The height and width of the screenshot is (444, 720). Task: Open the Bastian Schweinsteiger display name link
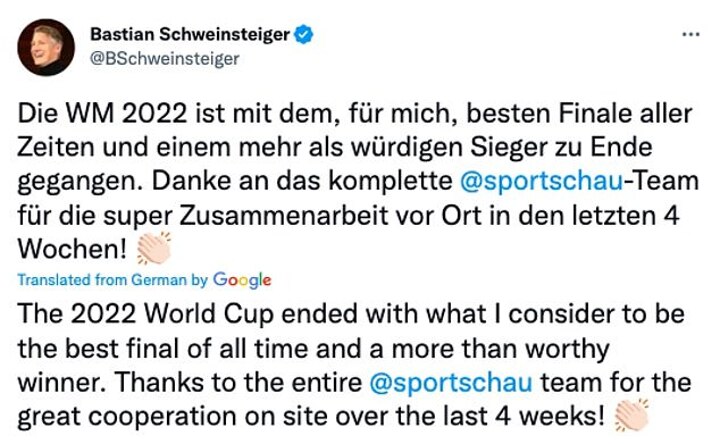(x=189, y=35)
